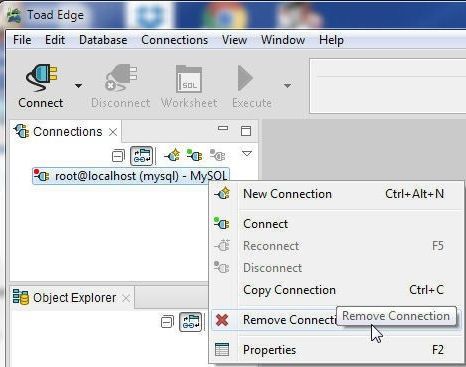Choose Reconnect in the context menu
This screenshot has width=466, height=367.
click(336, 246)
